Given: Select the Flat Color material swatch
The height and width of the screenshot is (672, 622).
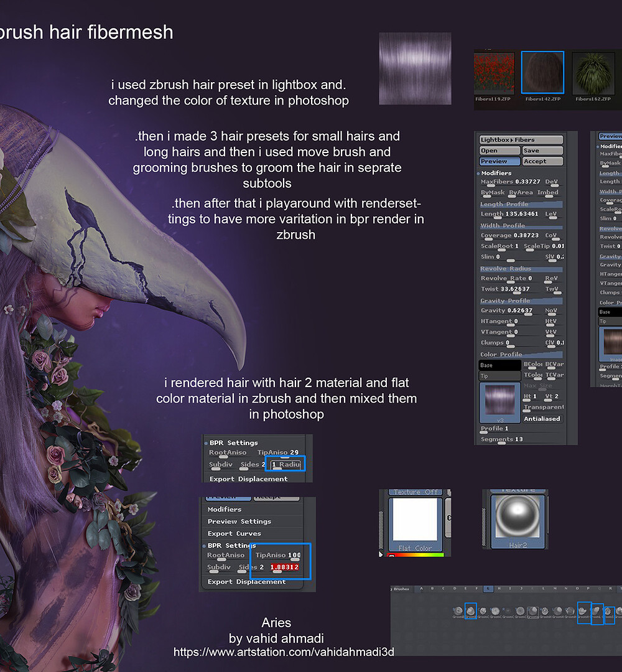Looking at the screenshot, I should tap(415, 524).
